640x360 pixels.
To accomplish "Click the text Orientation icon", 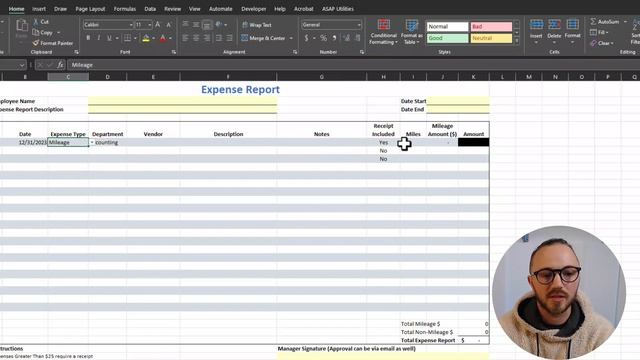I will (x=219, y=24).
